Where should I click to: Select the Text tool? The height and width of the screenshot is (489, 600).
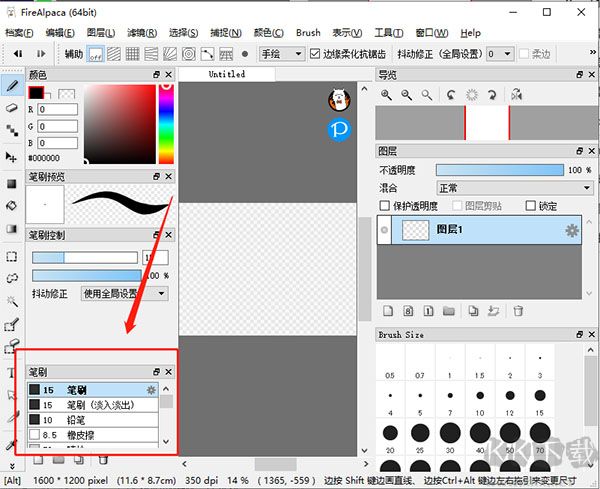pos(10,372)
